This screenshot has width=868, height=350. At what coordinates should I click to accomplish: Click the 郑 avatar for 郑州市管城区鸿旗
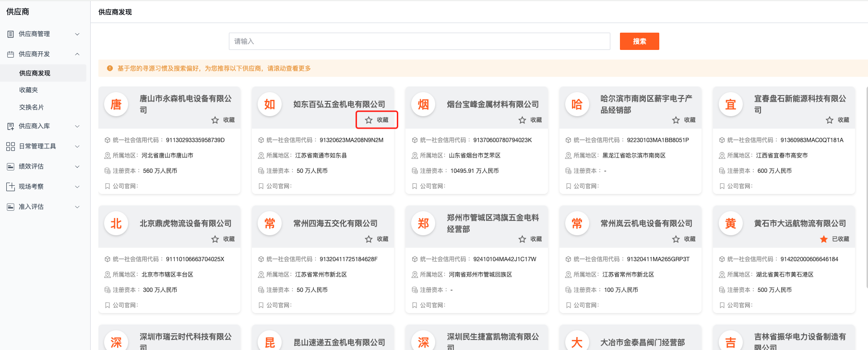(423, 223)
